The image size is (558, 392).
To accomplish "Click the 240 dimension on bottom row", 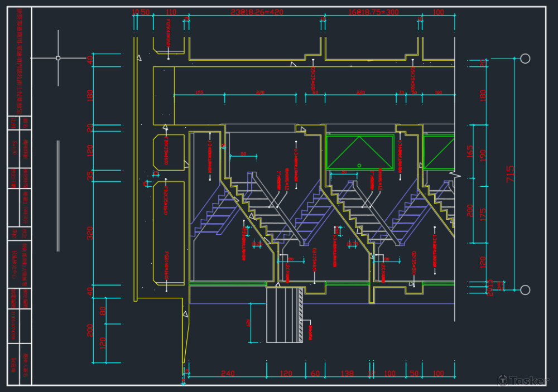I will click(x=228, y=373).
